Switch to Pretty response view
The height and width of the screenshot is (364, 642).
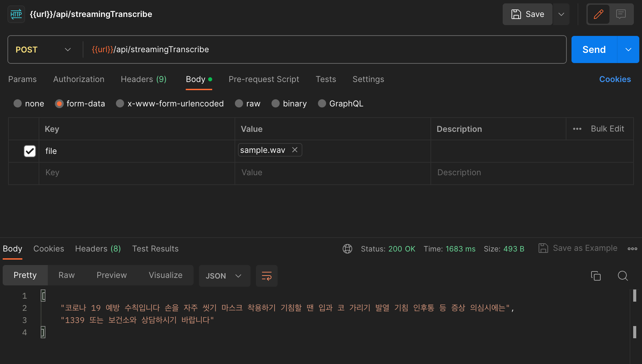[25, 275]
